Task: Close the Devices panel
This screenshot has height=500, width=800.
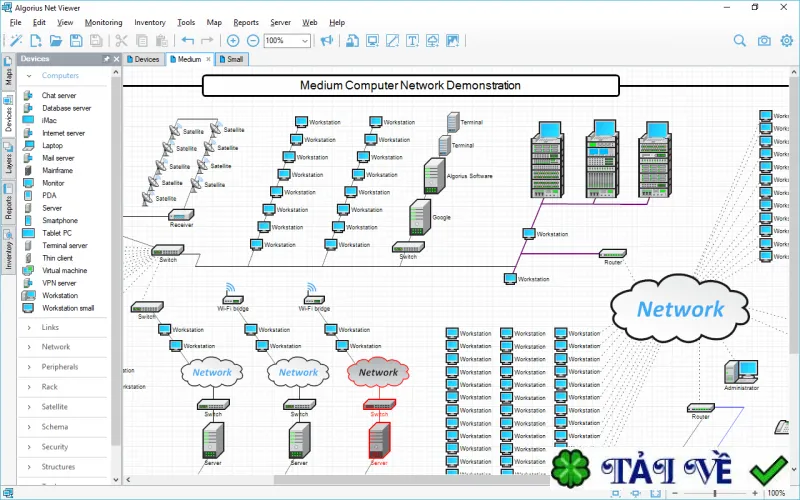Action: point(116,59)
